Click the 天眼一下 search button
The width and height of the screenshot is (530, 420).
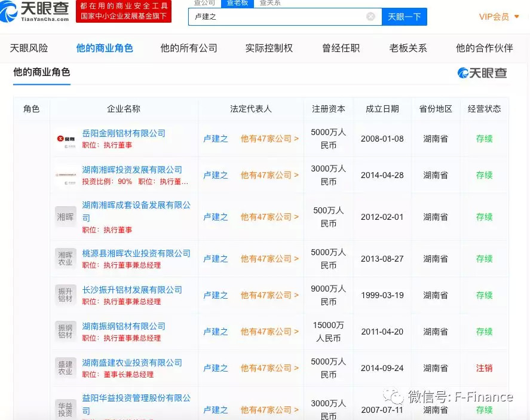click(x=405, y=17)
